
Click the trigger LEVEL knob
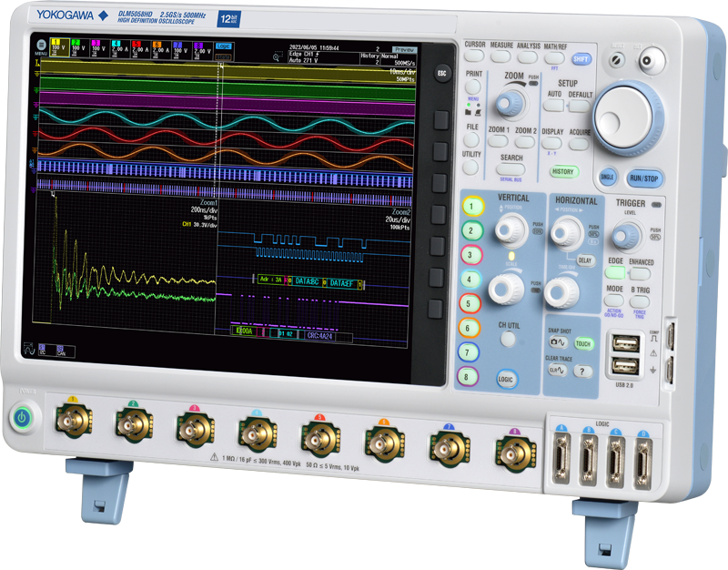click(x=624, y=236)
